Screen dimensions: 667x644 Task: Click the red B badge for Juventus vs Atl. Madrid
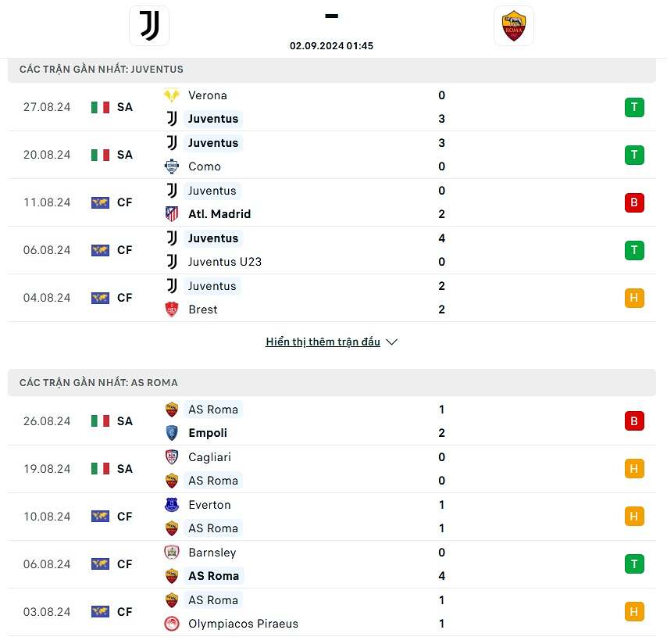click(634, 202)
